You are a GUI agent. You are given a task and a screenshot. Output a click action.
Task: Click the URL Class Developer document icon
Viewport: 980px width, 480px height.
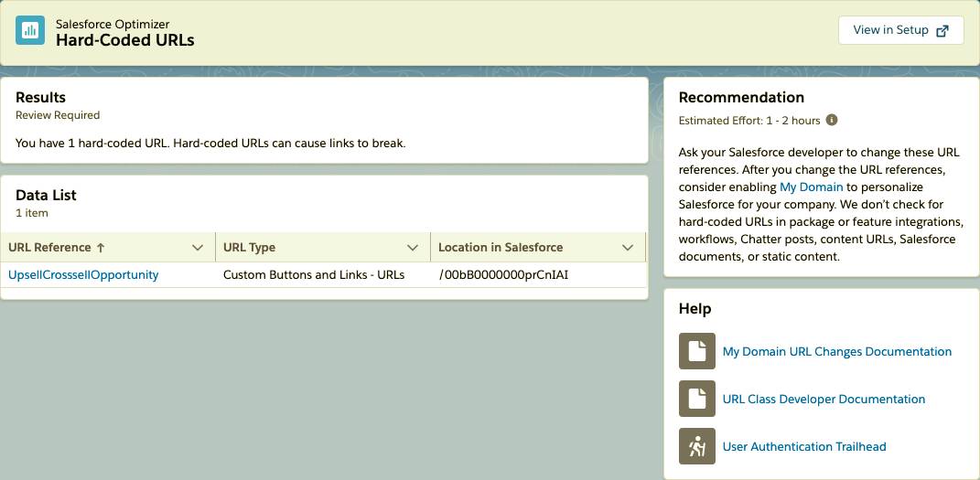click(697, 399)
